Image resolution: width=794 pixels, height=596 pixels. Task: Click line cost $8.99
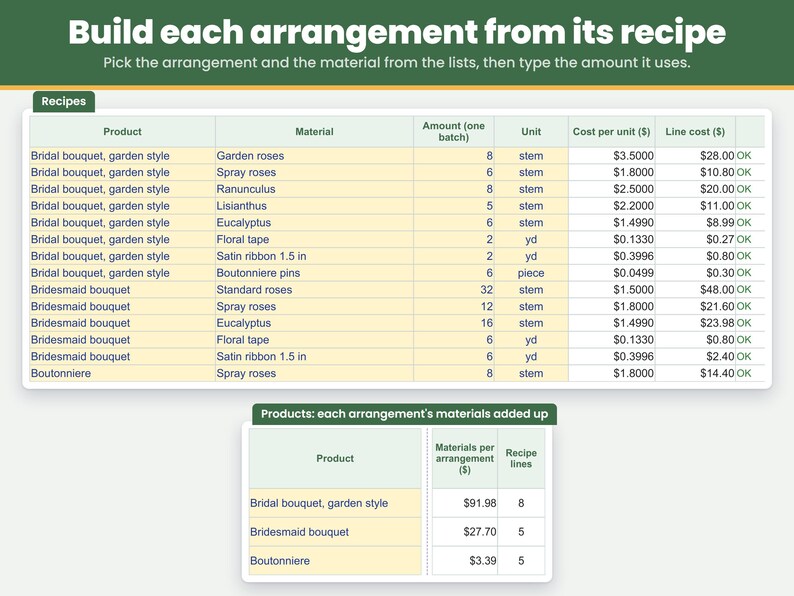pos(695,223)
